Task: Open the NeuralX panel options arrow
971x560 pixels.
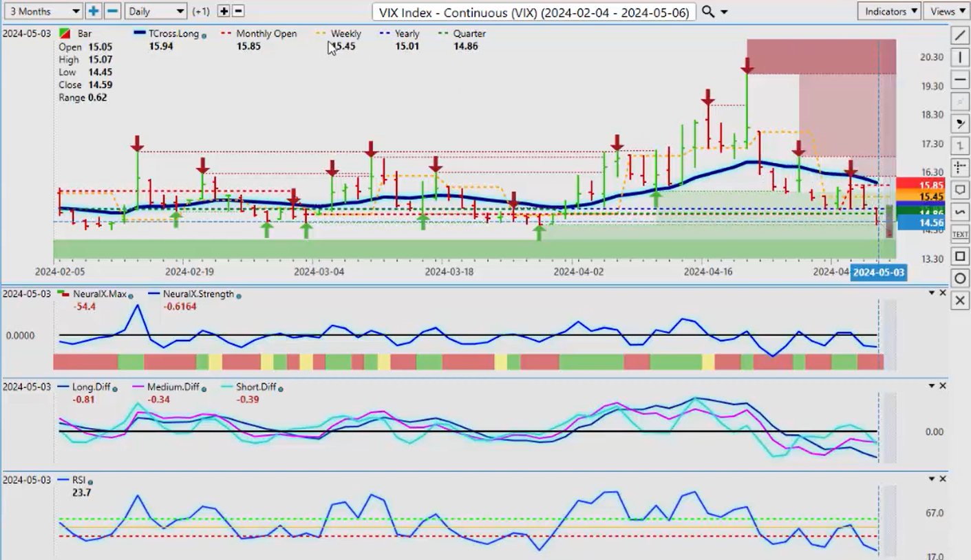Action: pos(932,293)
